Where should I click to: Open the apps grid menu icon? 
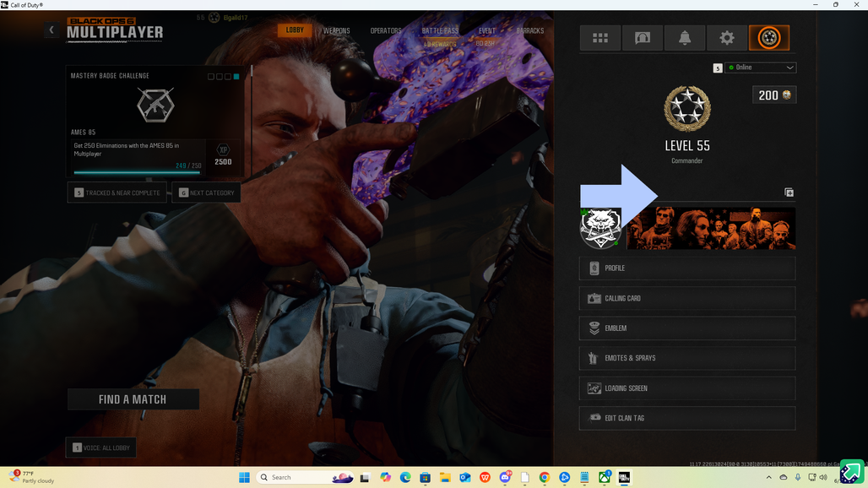click(x=600, y=38)
